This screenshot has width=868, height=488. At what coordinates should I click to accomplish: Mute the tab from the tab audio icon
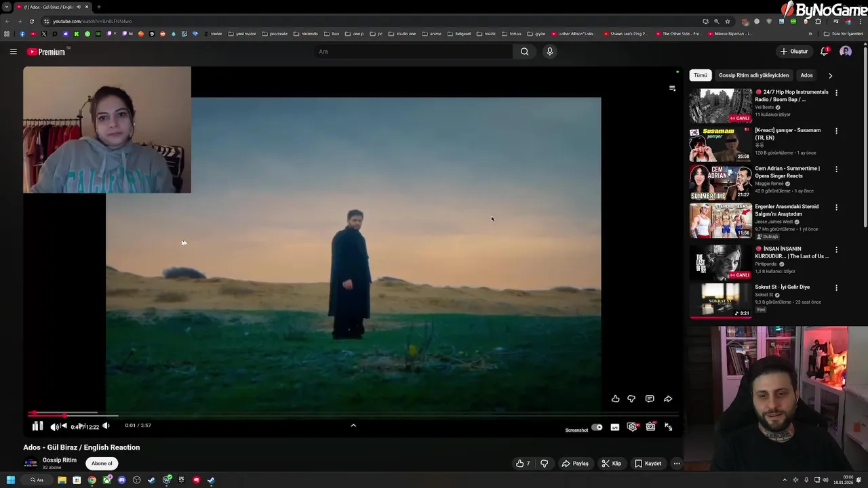click(x=79, y=7)
